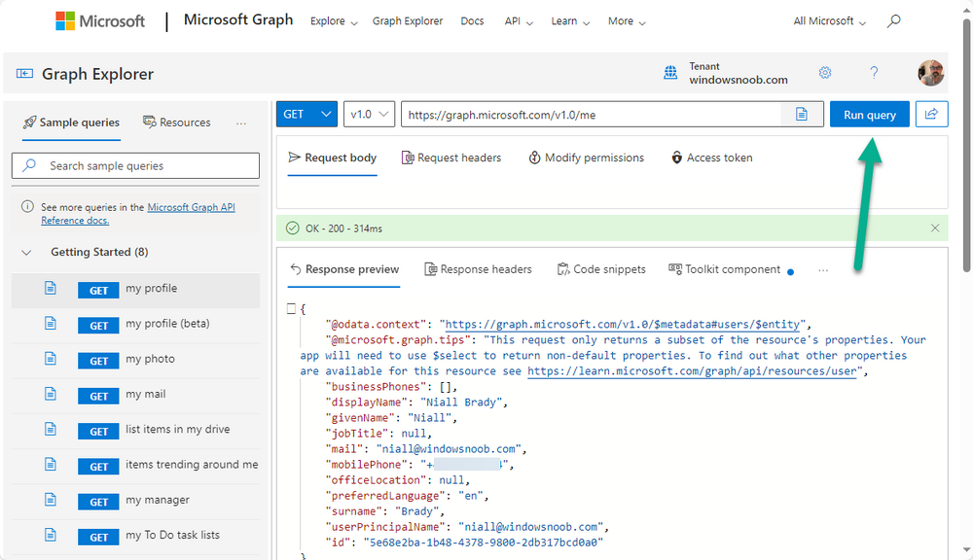
Task: Open the Microsoft Graph API Reference docs link
Action: click(x=191, y=207)
